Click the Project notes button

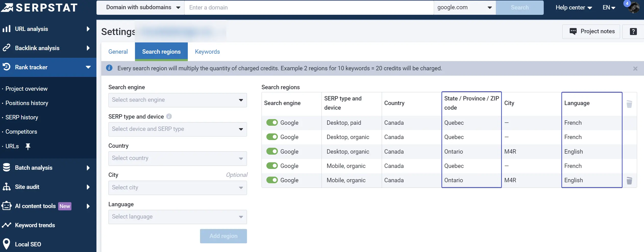(591, 31)
